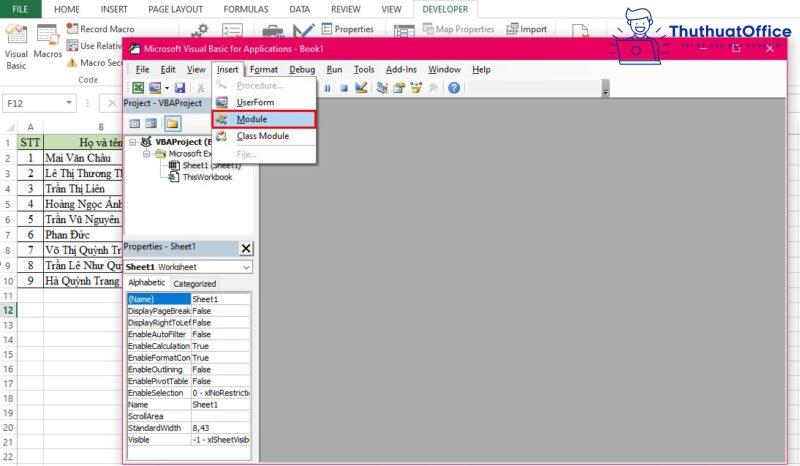The height and width of the screenshot is (466, 800).
Task: Open the Edit menu in VBA editor
Action: [x=168, y=69]
